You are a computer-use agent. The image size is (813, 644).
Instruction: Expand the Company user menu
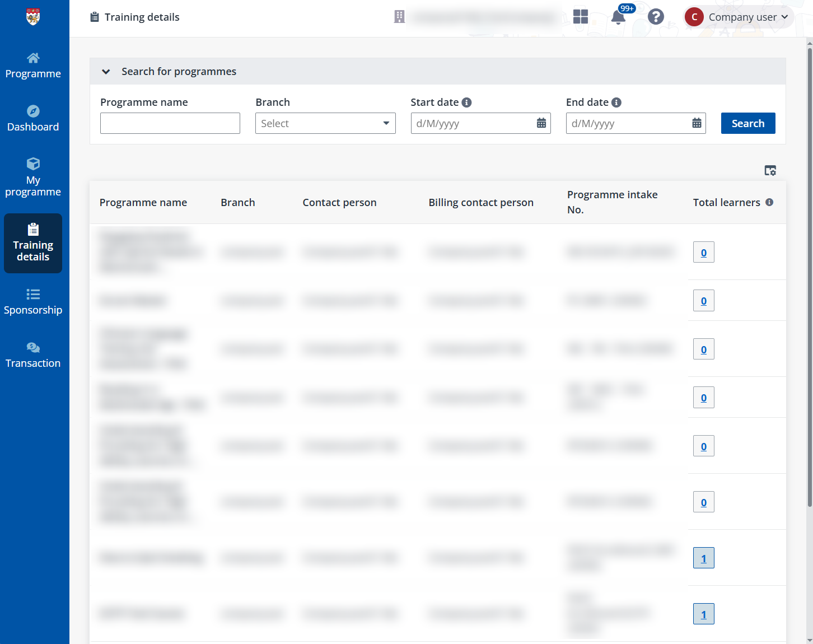(x=739, y=17)
